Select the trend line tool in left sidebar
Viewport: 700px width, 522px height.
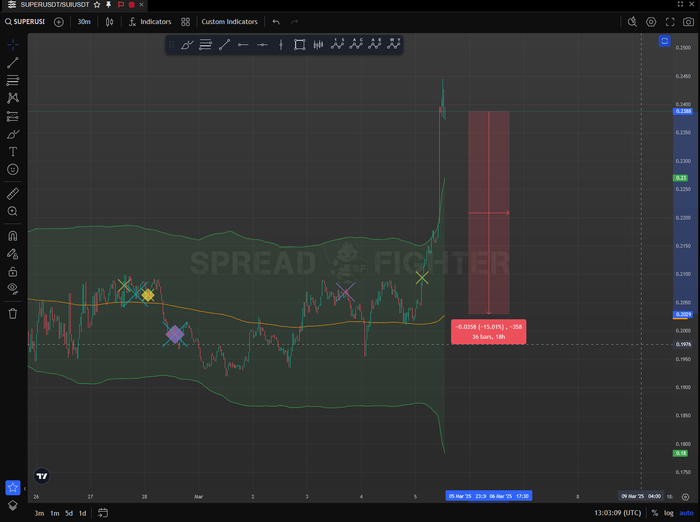click(13, 63)
